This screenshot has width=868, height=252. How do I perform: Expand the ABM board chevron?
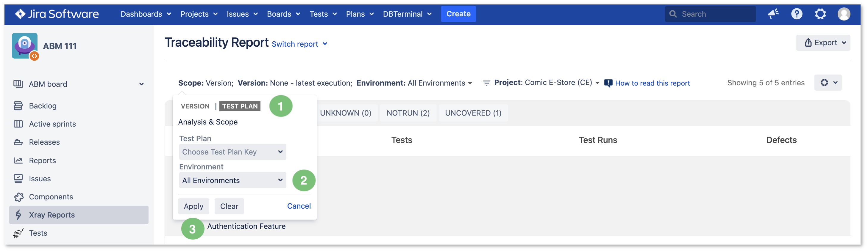coord(141,84)
